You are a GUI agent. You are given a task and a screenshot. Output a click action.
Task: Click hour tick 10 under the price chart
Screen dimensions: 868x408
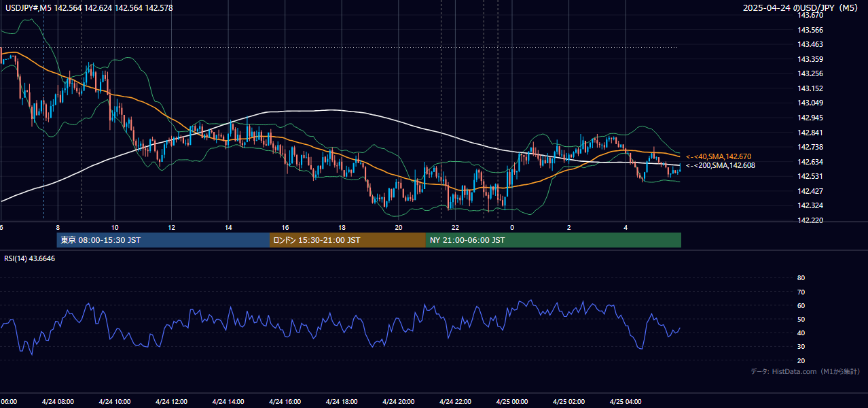click(x=115, y=227)
